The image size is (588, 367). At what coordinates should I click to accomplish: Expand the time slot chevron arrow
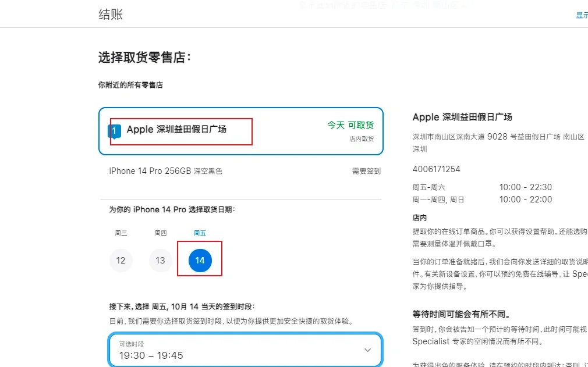click(x=367, y=350)
